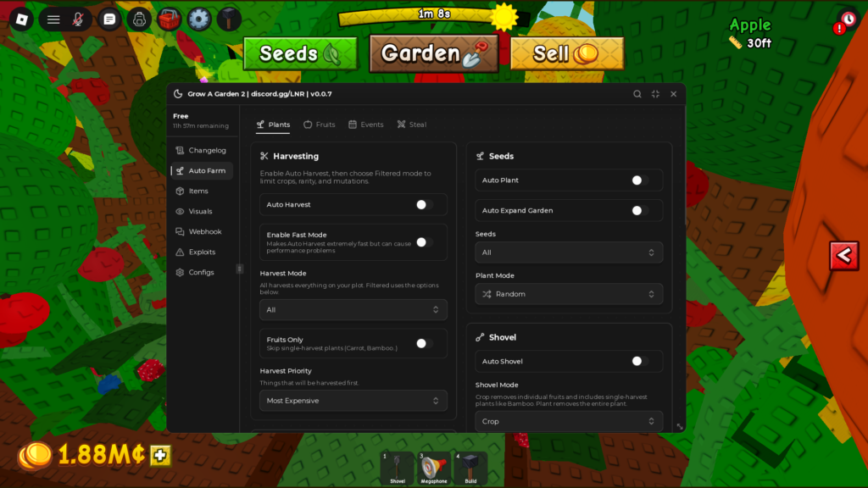The image size is (868, 488).
Task: Open Visuals in the sidebar
Action: coord(202,211)
